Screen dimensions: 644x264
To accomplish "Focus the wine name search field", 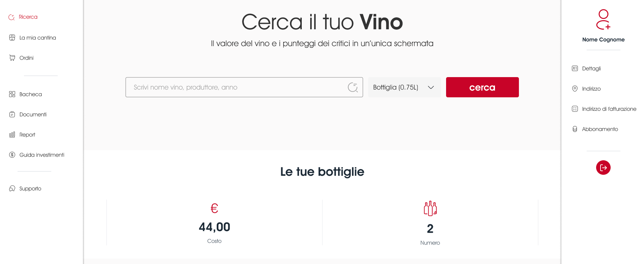I will [x=244, y=87].
